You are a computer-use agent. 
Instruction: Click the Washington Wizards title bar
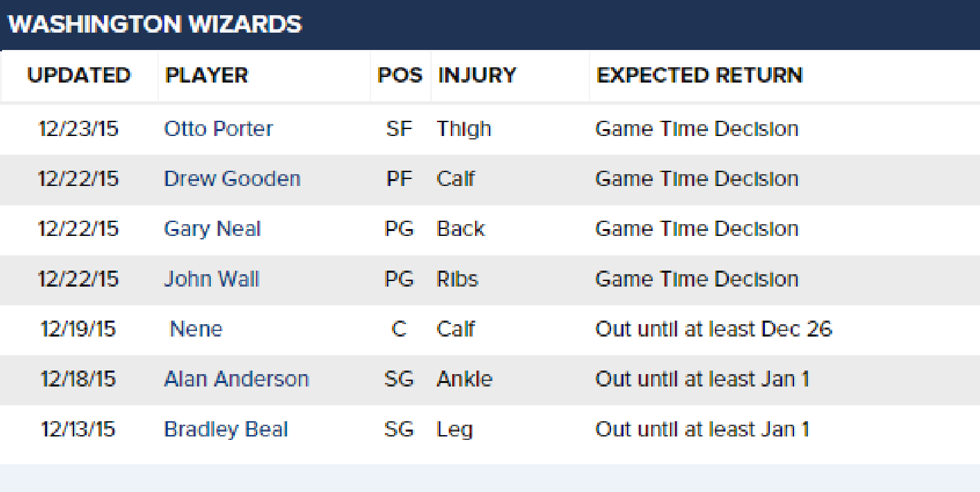[x=490, y=25]
